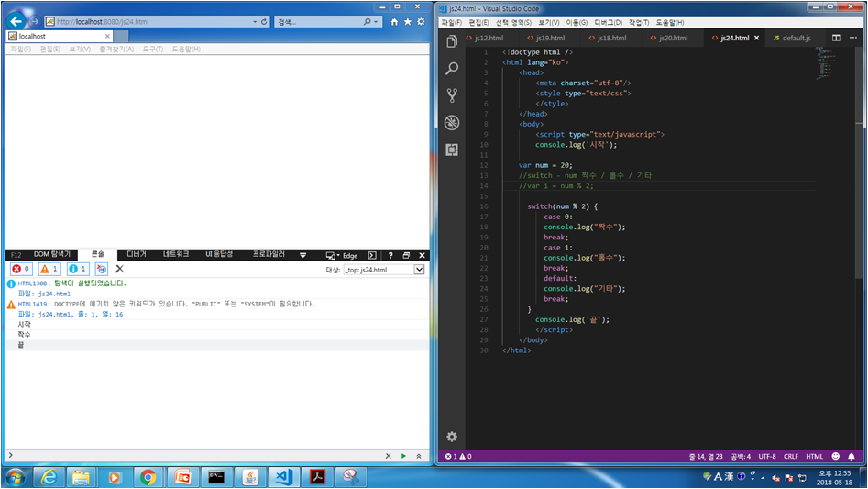Run the console command with green arrow

click(403, 456)
